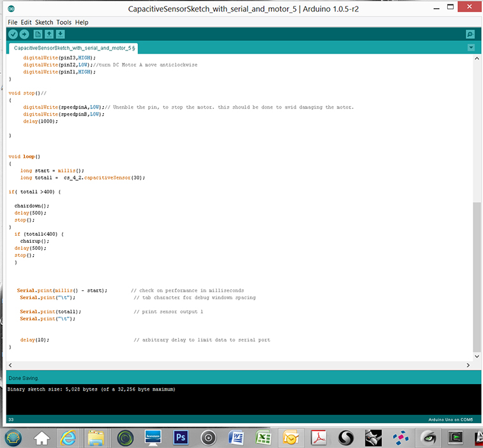Open Photoshop from the taskbar

(181, 438)
